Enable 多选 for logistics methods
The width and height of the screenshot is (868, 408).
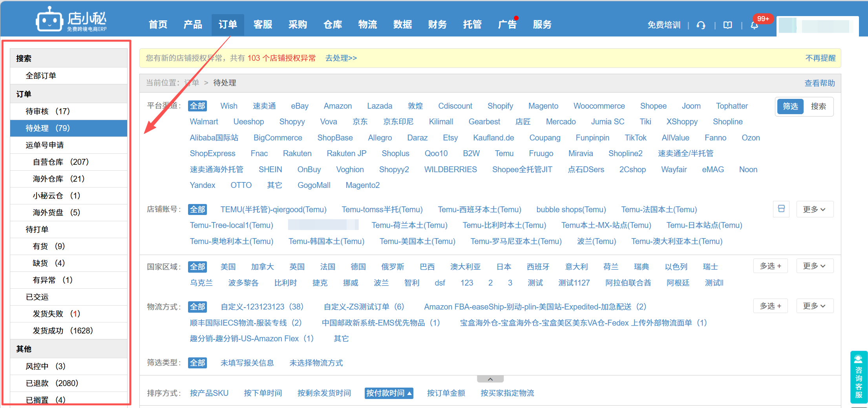tap(770, 306)
